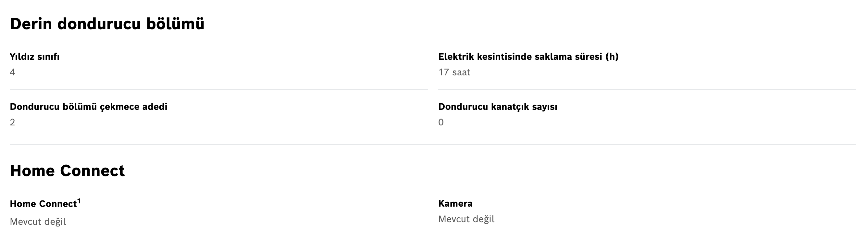
Task: Select Dondurucu bölümü çekmece adedi label
Action: (x=89, y=107)
